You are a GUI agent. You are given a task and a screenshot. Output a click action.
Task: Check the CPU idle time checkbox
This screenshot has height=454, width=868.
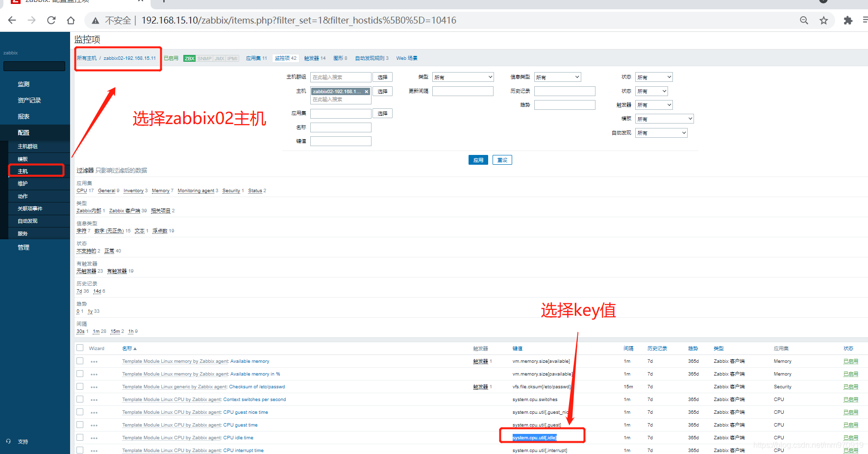tap(80, 437)
